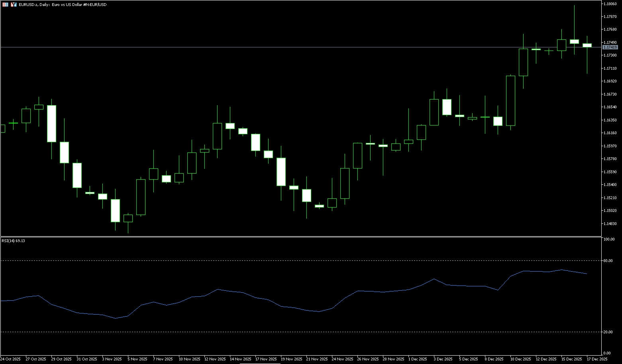This screenshot has height=364, width=622.
Task: Select the 12 Nov 2025 date marker
Action: tap(214, 359)
